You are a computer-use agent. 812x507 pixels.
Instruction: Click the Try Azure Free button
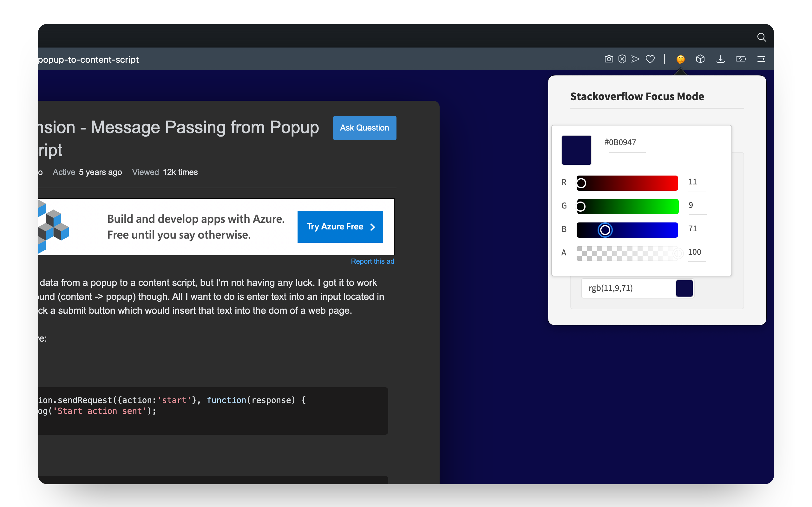click(x=340, y=227)
